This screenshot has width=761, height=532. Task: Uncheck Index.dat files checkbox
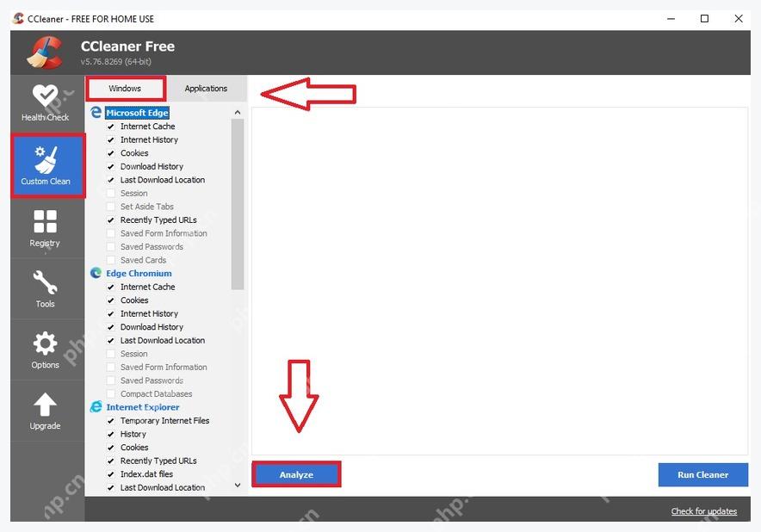pyautogui.click(x=111, y=474)
